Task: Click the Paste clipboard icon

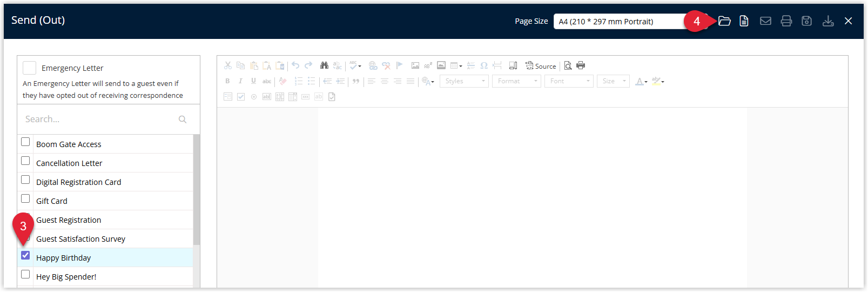Action: 254,65
